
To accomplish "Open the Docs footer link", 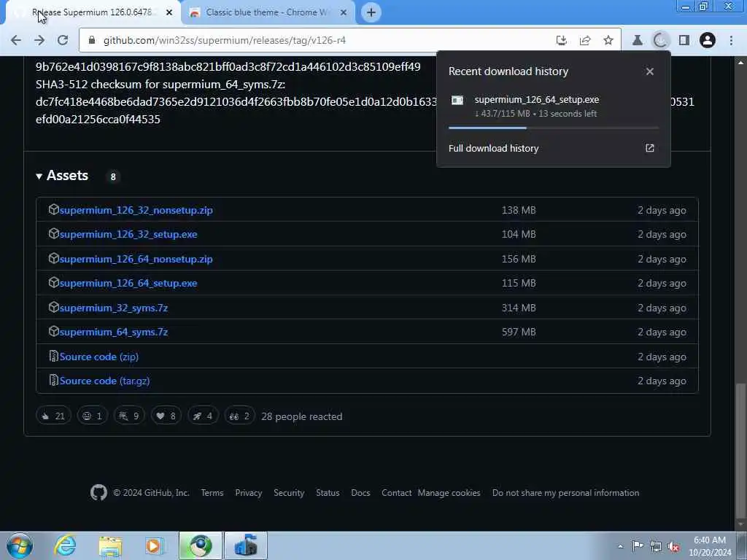I will pyautogui.click(x=360, y=492).
